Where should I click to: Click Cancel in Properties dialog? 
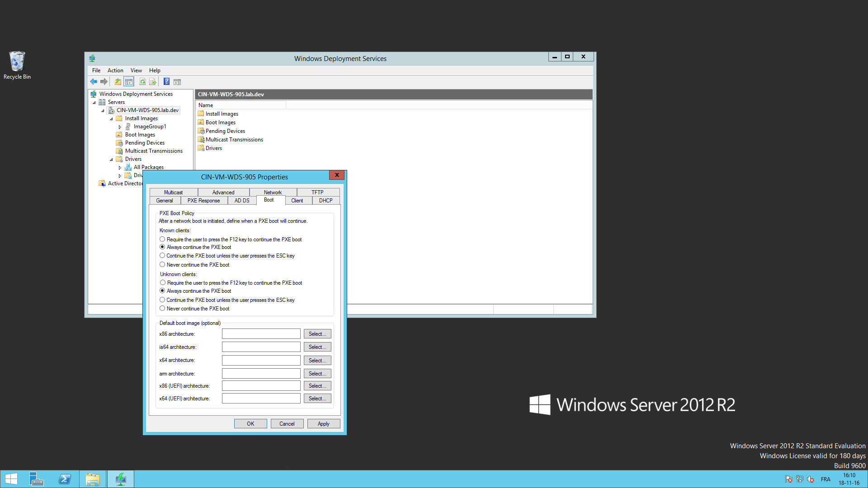pyautogui.click(x=287, y=424)
